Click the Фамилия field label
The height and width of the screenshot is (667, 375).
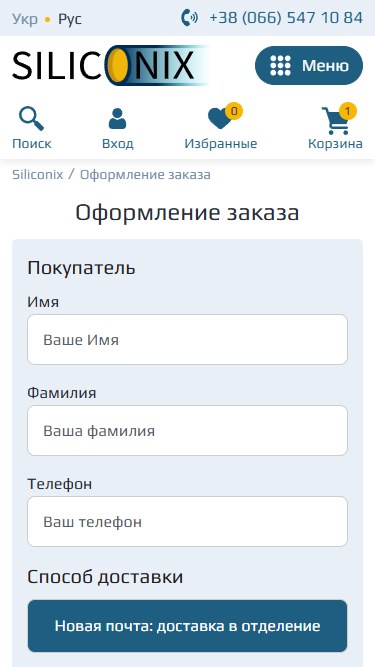pyautogui.click(x=62, y=393)
